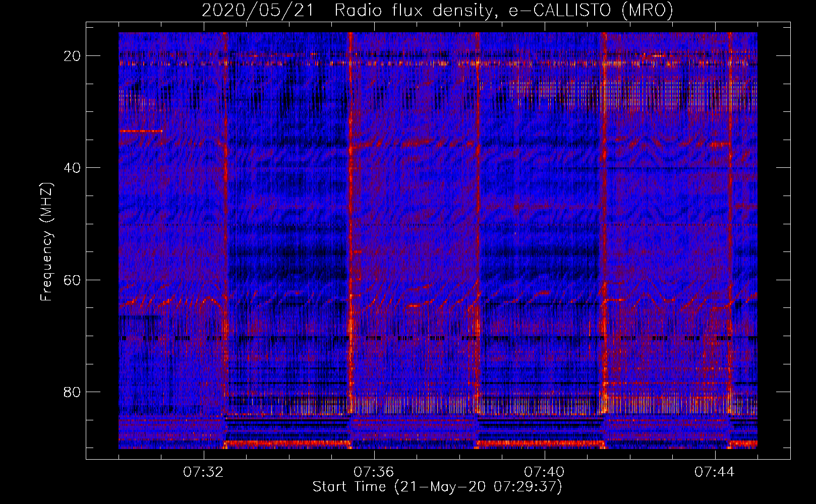
Task: Click the '07:32' time tick label
Action: tap(203, 472)
